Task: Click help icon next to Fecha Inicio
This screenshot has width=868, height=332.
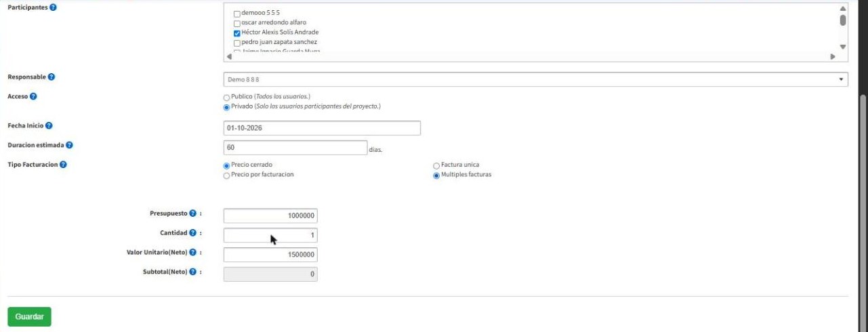Action: (49, 126)
